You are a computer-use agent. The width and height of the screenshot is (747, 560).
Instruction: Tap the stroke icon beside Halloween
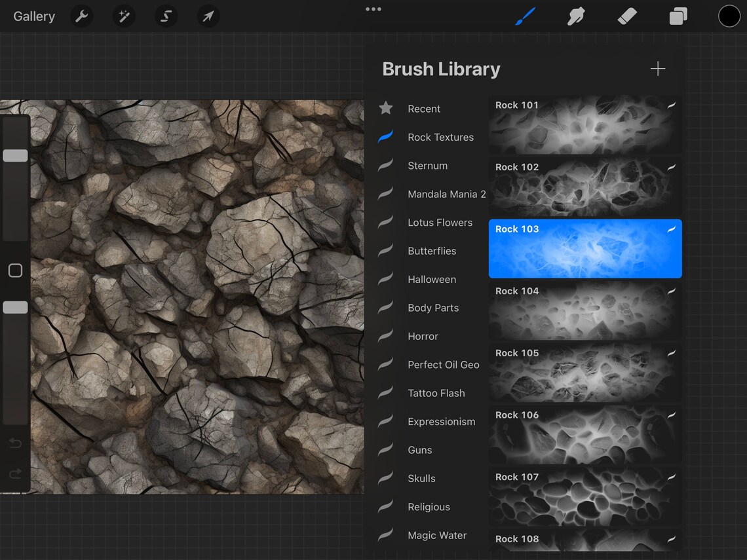[385, 279]
